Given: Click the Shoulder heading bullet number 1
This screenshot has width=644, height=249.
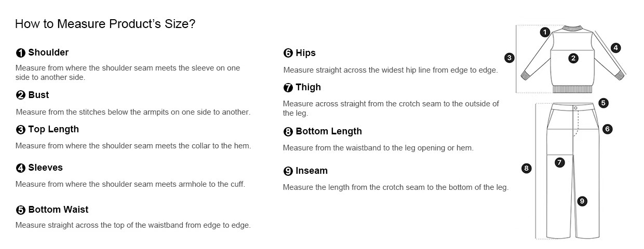Looking at the screenshot, I should point(21,53).
